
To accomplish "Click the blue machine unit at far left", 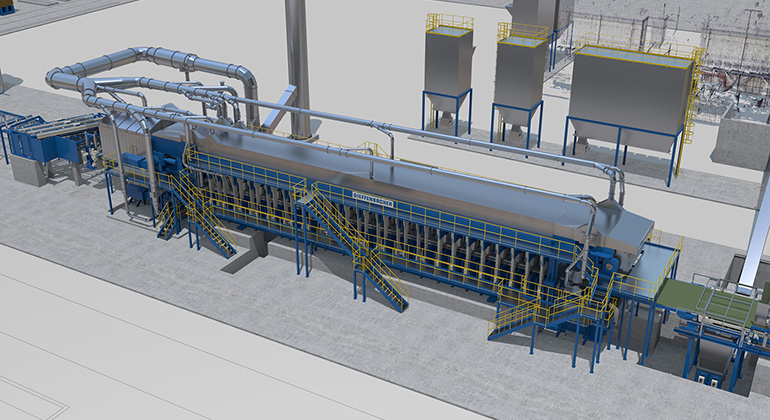I will tap(40, 143).
